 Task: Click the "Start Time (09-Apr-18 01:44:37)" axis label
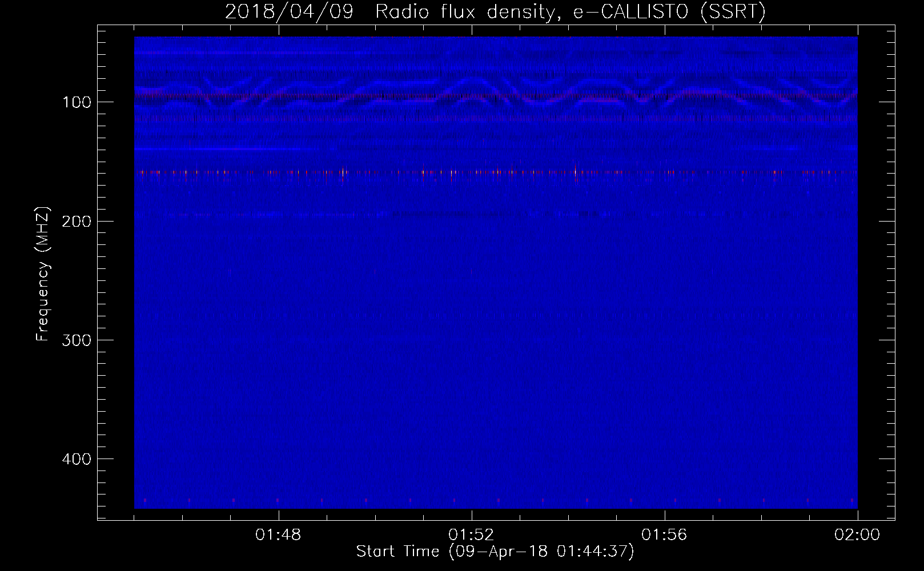(x=495, y=552)
